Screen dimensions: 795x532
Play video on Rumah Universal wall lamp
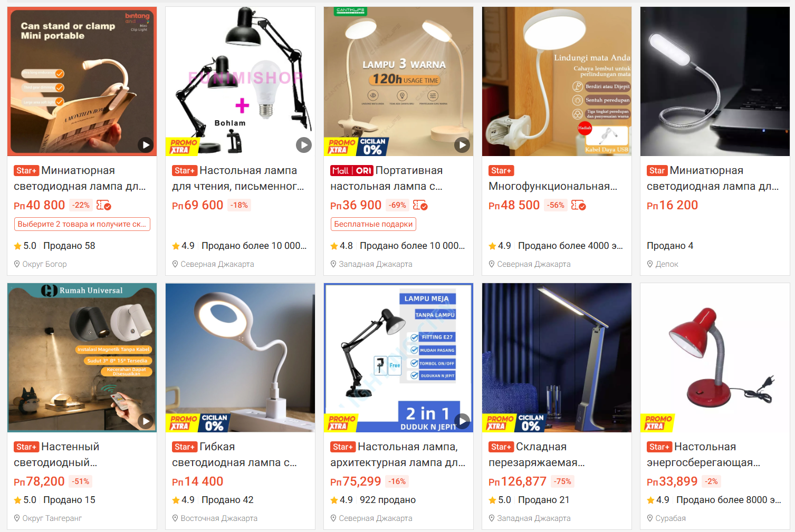pos(146,421)
